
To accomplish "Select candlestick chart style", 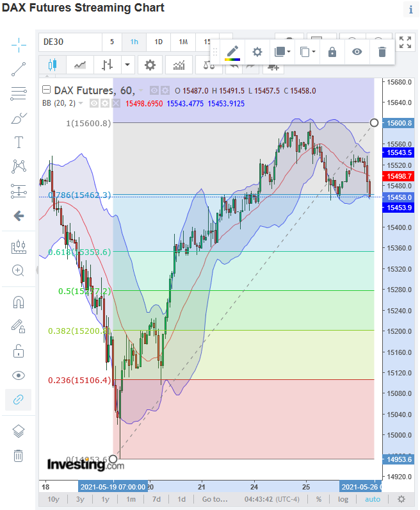I will point(52,65).
